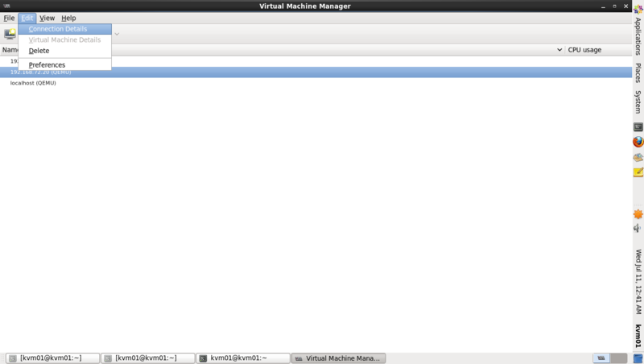Click the kvm01 user name in panel
The width and height of the screenshot is (644, 364).
638,336
